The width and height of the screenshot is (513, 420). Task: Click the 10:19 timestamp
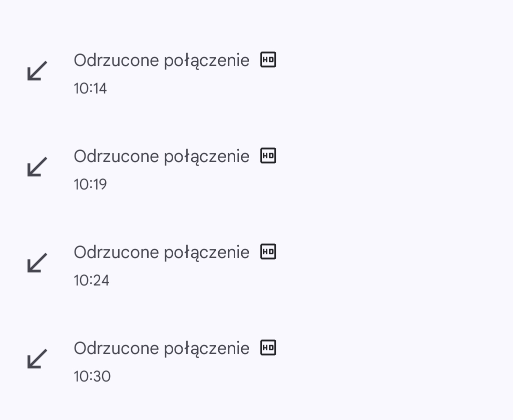tap(90, 185)
